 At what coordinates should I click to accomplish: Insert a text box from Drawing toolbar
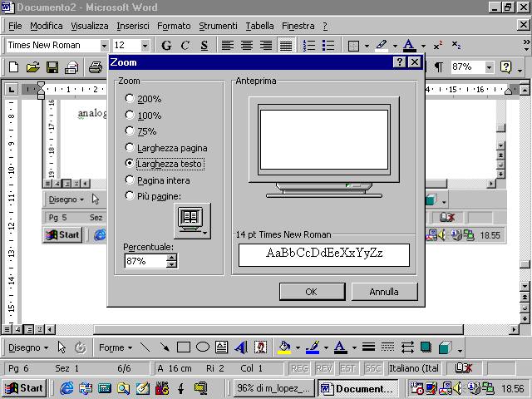[x=222, y=347]
